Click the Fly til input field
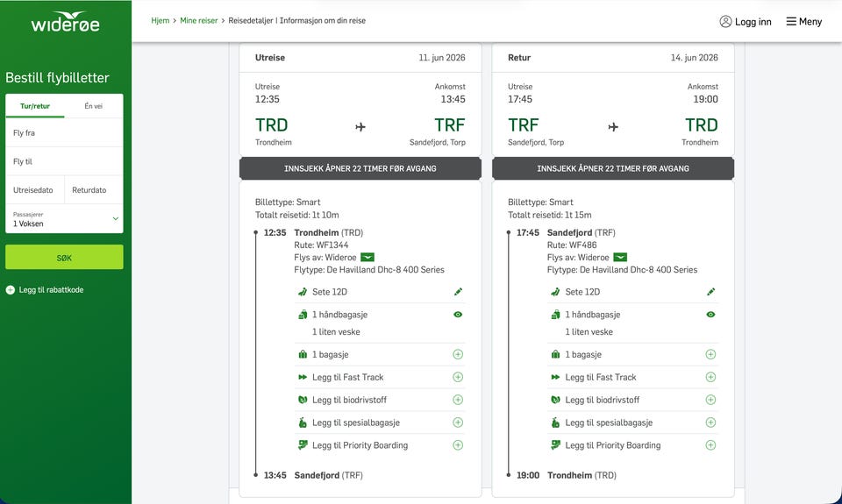This screenshot has height=504, width=842. click(64, 161)
